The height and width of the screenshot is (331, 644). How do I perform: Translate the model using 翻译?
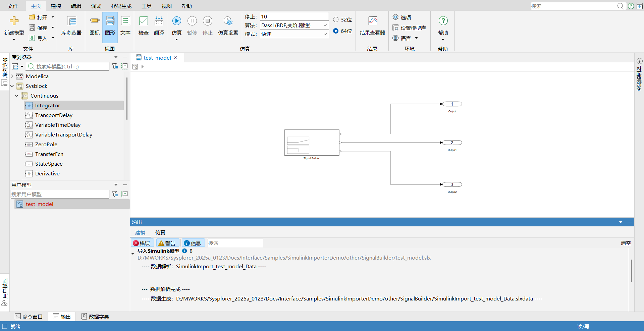(159, 25)
